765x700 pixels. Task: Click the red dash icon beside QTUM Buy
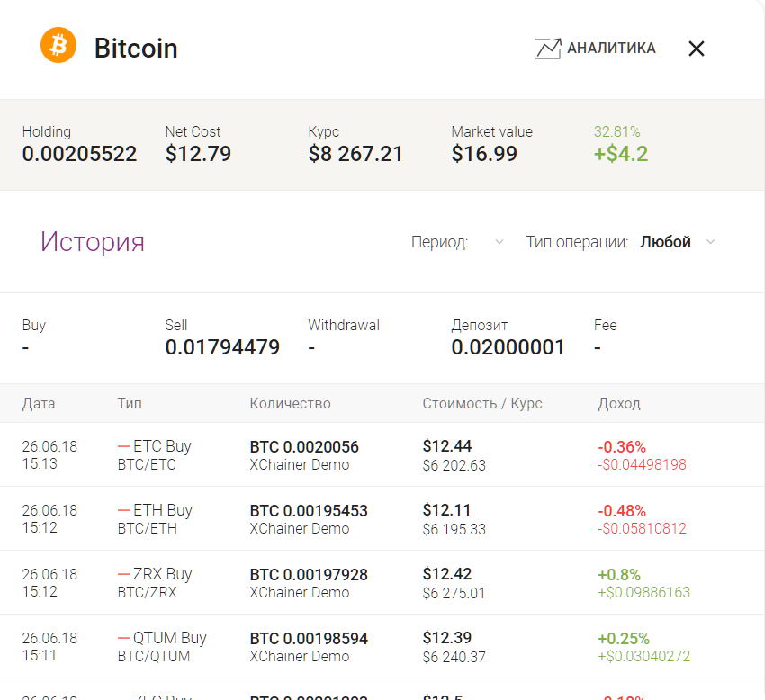click(124, 638)
